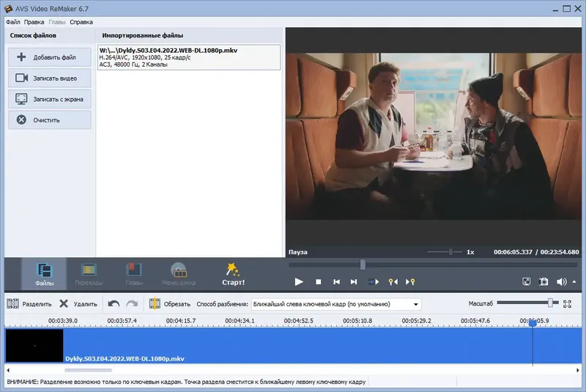The width and height of the screenshot is (586, 392).
Task: Go to next keyframe icon
Action: click(x=410, y=282)
